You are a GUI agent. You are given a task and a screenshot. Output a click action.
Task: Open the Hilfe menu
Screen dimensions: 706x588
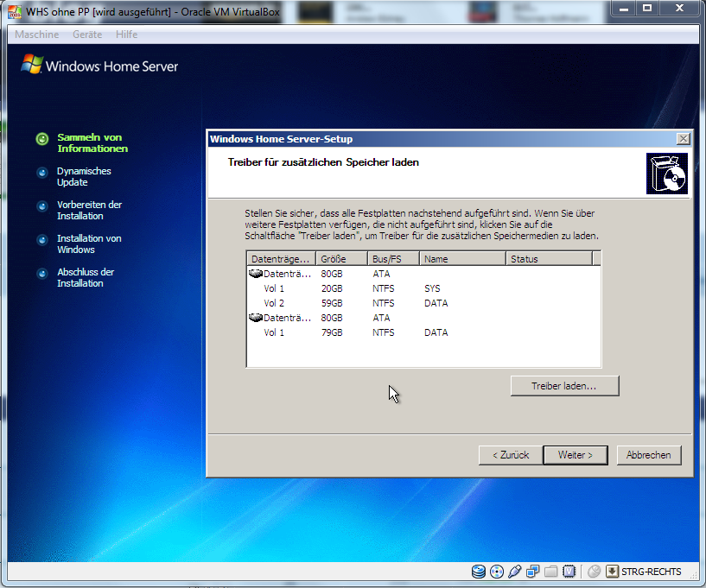(126, 35)
